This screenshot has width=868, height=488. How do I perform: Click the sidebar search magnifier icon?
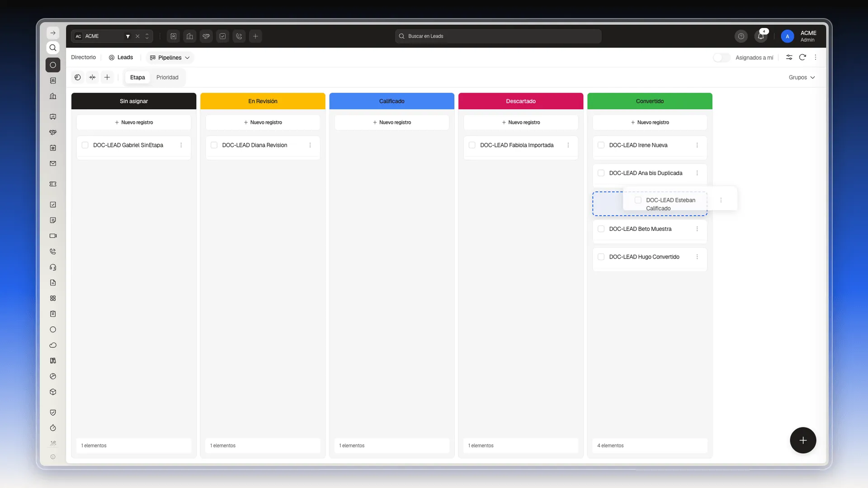coord(53,48)
